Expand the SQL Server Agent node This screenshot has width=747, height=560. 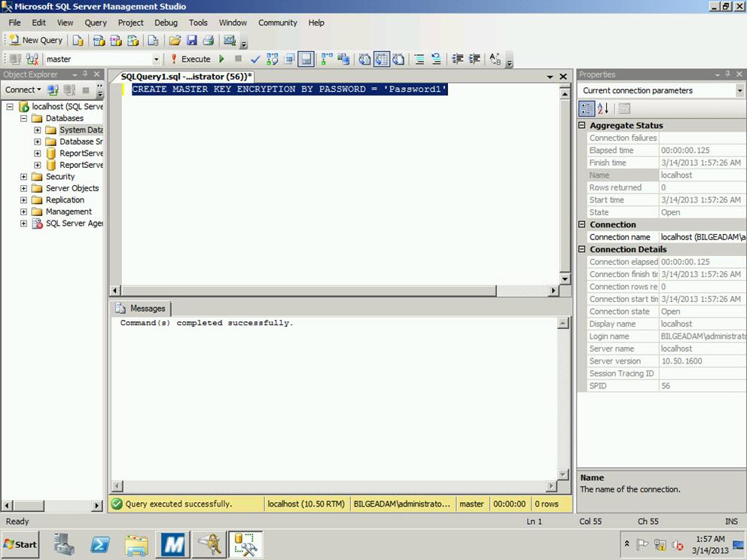pyautogui.click(x=24, y=224)
